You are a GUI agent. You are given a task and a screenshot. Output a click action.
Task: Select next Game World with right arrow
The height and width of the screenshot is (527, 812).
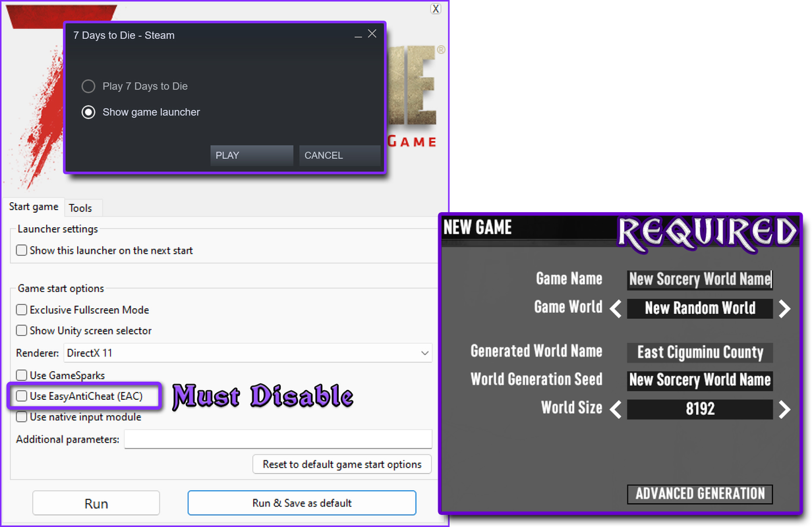(x=784, y=308)
